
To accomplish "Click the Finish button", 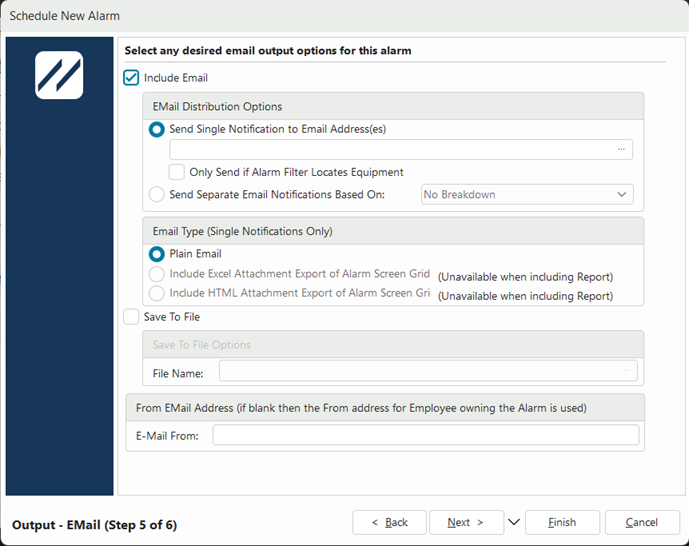I will click(x=562, y=522).
